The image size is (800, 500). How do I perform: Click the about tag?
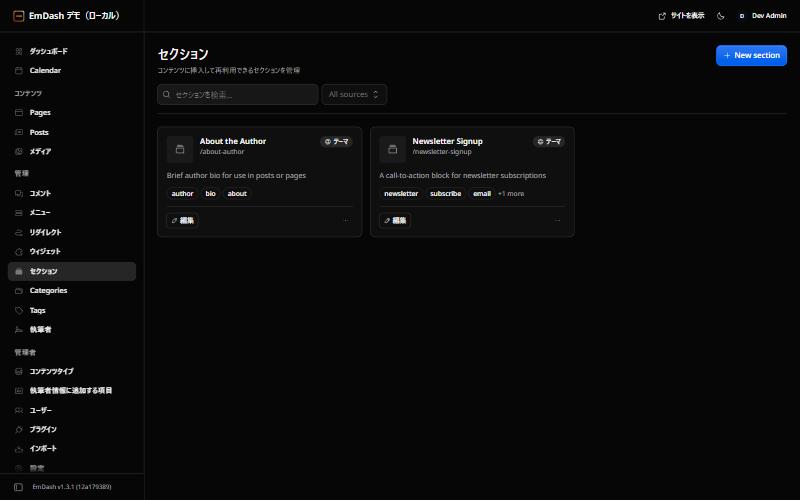pos(237,194)
